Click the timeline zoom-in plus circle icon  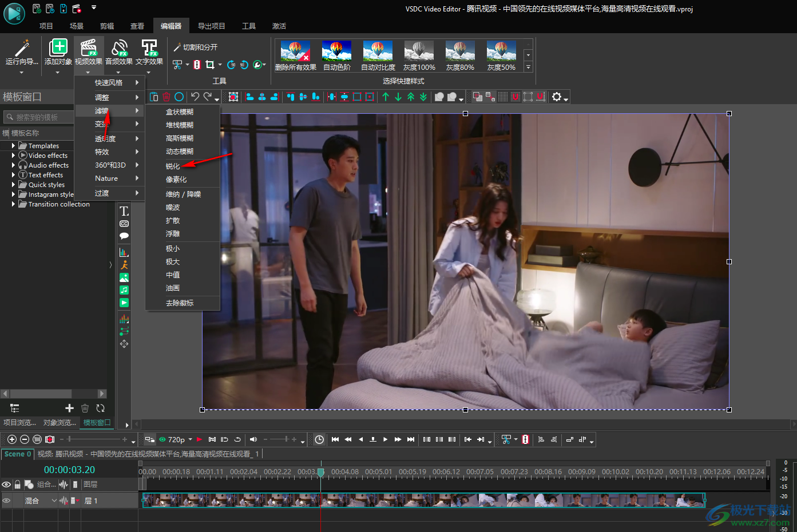(x=11, y=439)
